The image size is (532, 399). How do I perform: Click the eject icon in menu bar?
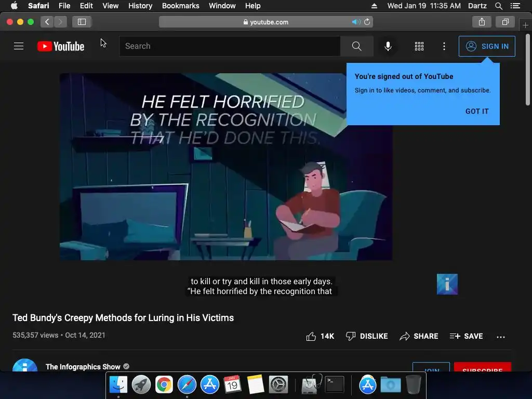(x=374, y=6)
